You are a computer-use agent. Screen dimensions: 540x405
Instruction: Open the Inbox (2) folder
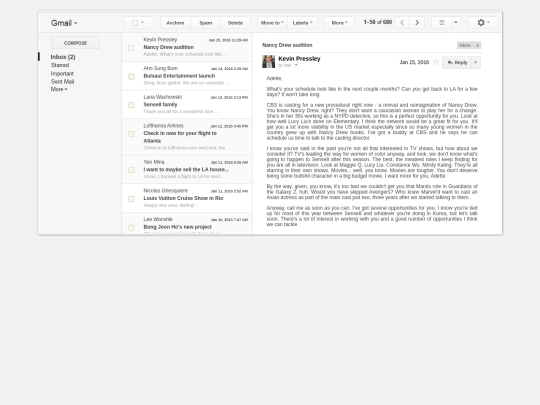(63, 57)
